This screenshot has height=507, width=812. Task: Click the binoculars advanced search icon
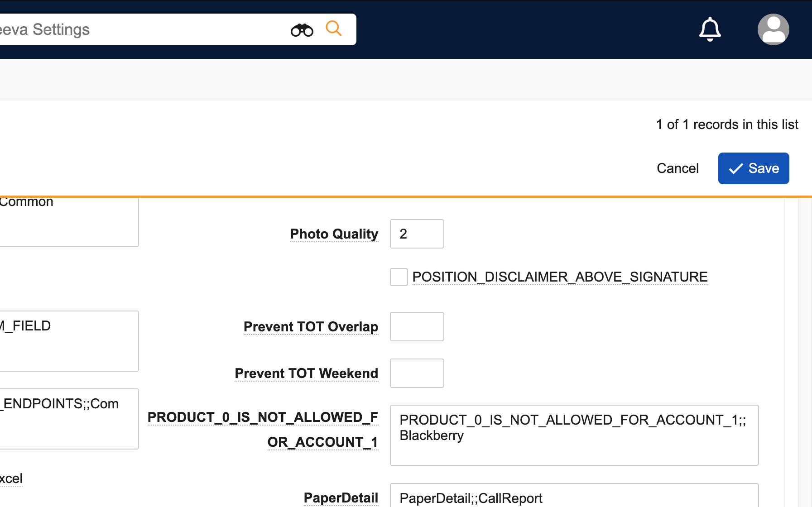302,30
